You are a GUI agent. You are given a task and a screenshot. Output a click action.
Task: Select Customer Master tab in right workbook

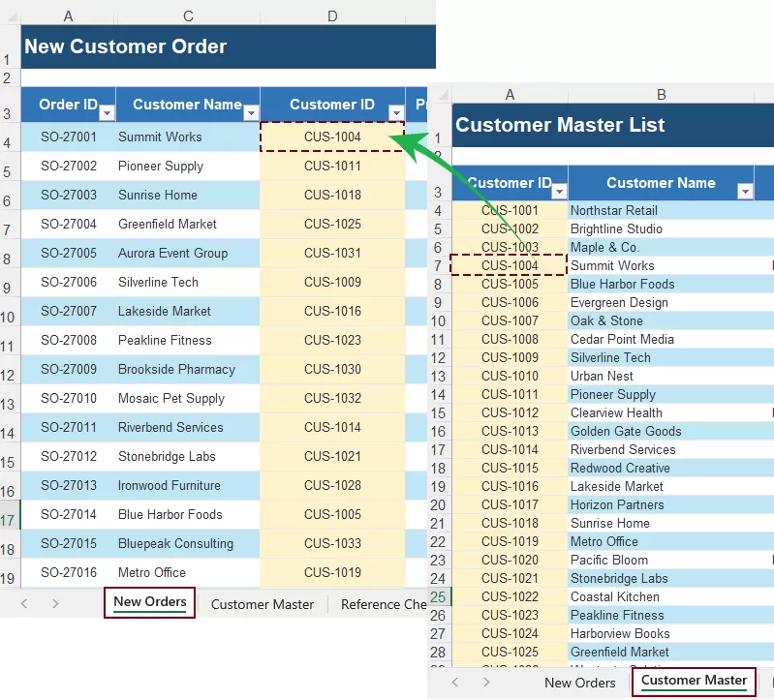coord(694,681)
